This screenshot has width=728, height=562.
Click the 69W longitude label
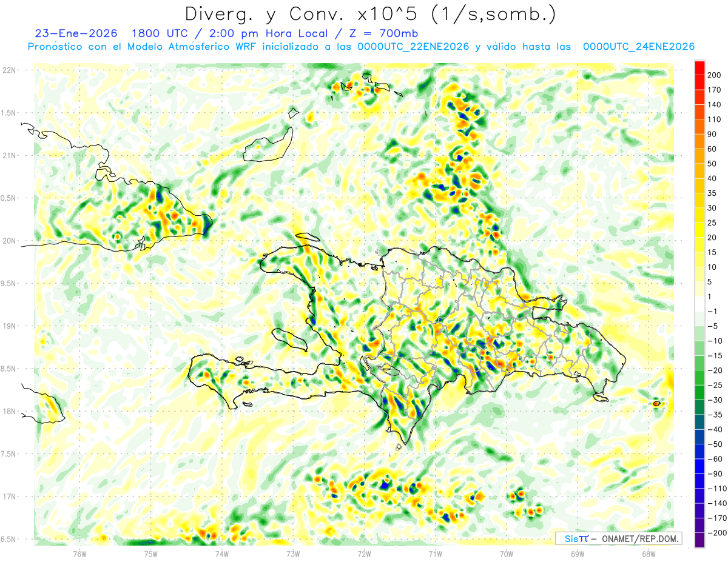point(578,554)
